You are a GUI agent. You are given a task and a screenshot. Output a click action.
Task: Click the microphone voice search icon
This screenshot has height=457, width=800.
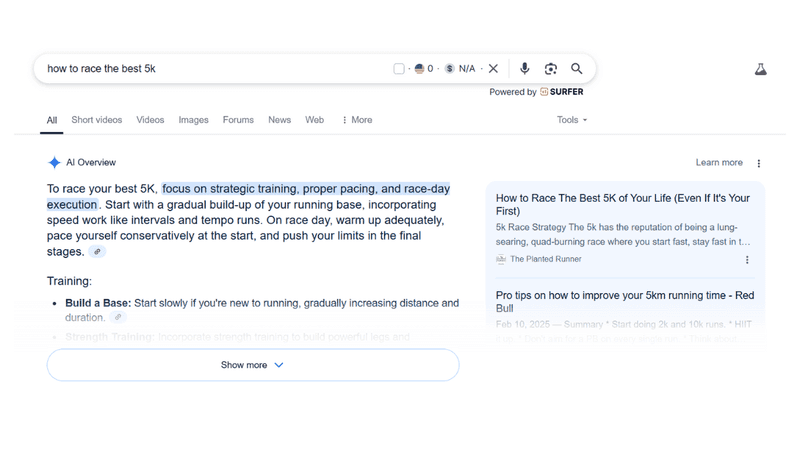[524, 68]
